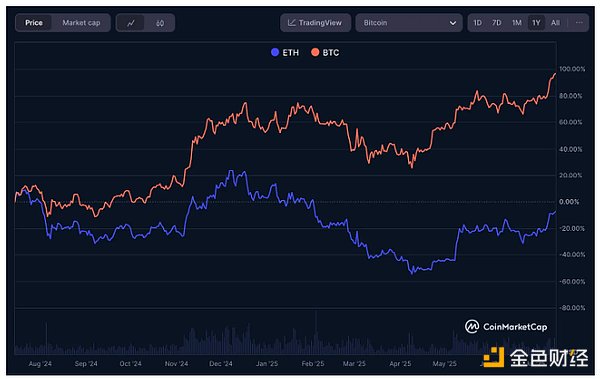Toggle BTC series via orange legend dot

(315, 52)
